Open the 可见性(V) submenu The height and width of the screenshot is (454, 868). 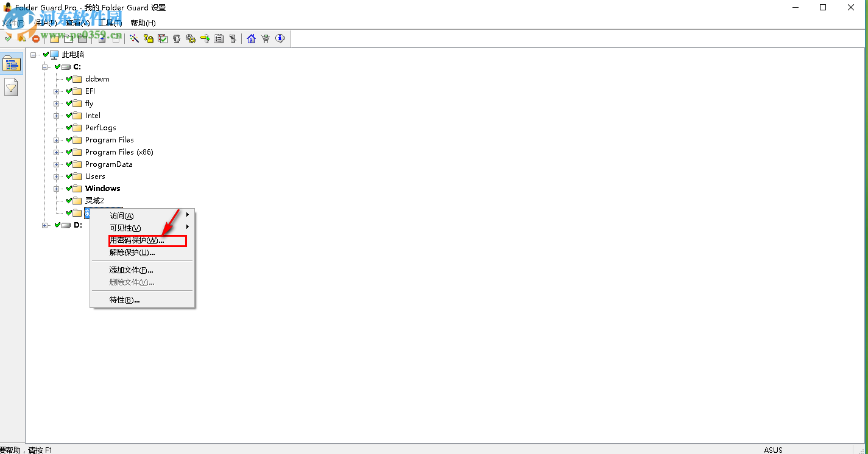point(143,228)
